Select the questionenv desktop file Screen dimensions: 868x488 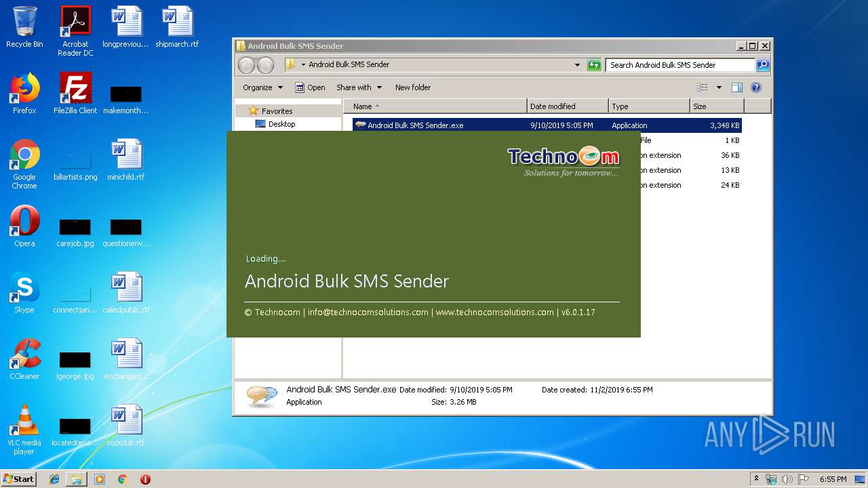point(126,232)
